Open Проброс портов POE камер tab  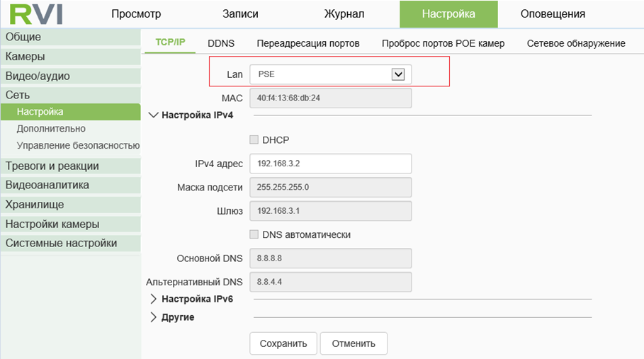click(x=443, y=43)
